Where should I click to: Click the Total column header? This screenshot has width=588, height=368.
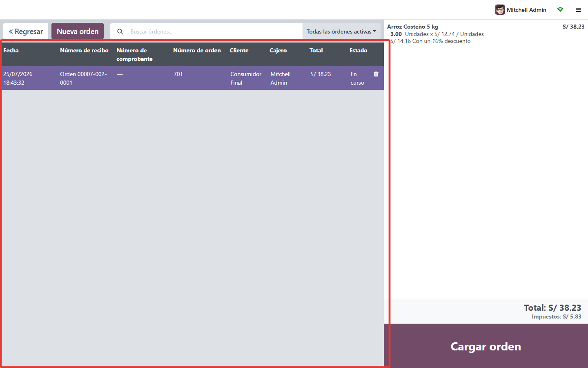tap(316, 50)
